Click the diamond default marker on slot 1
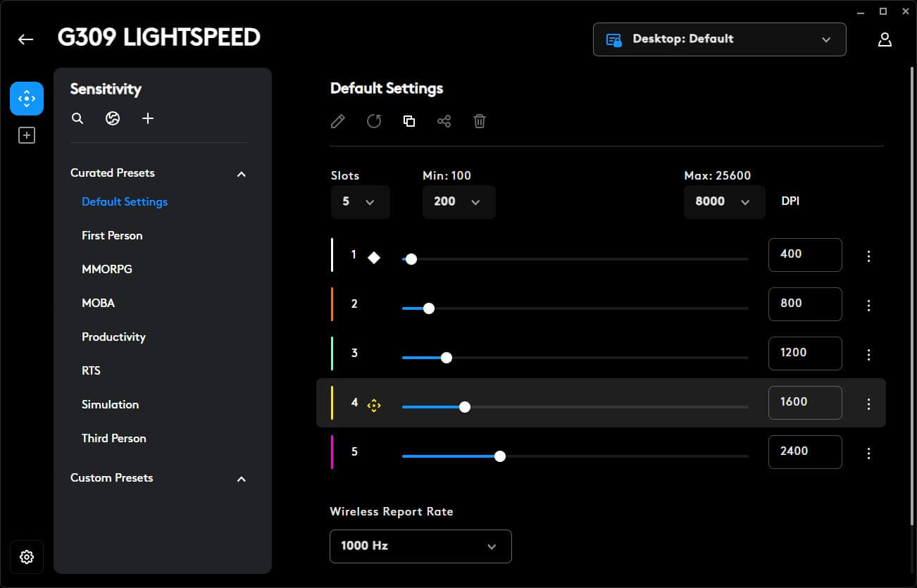Screen dimensions: 917x588 [x=374, y=258]
